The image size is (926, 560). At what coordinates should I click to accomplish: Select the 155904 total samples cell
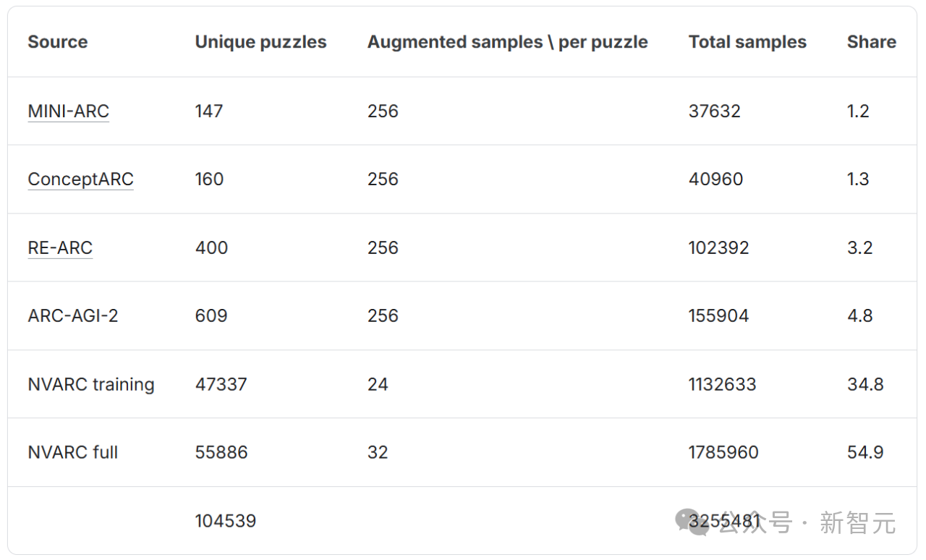click(x=718, y=316)
